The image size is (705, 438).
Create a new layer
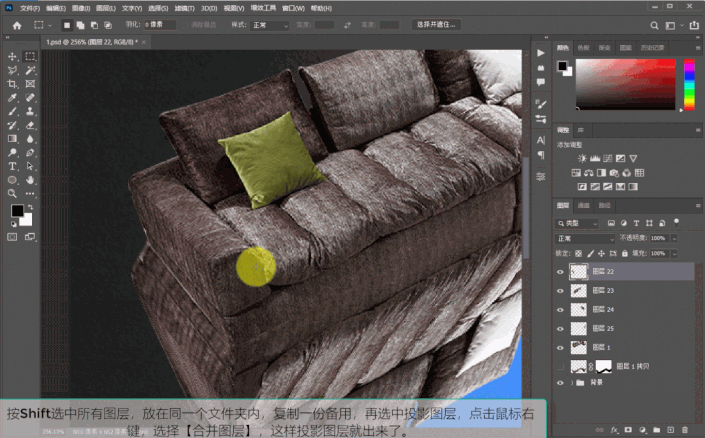(670, 430)
